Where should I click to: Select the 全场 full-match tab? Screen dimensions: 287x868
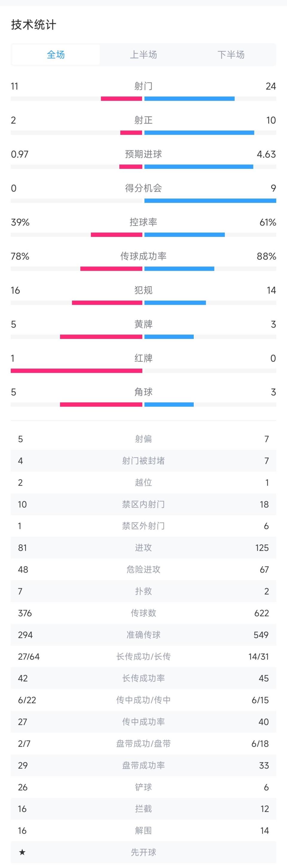[56, 54]
